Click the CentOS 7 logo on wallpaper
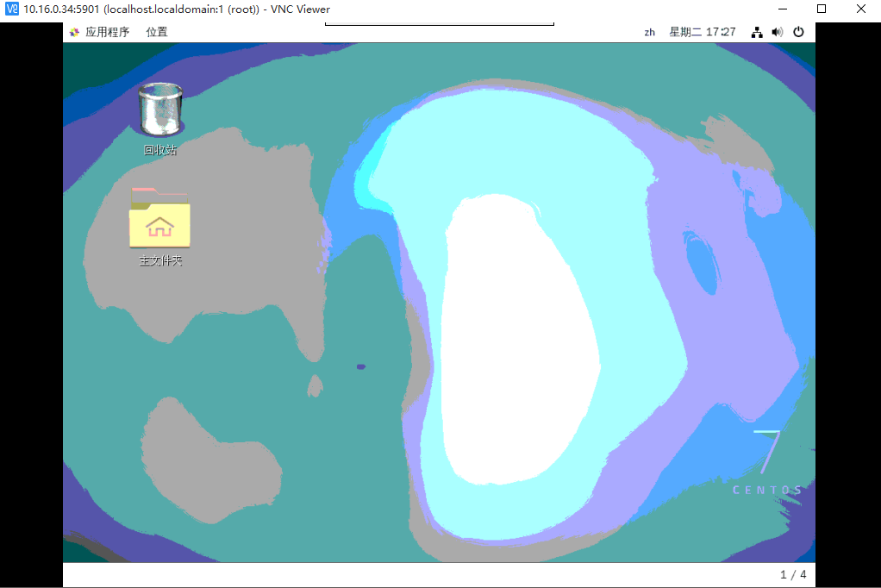The width and height of the screenshot is (881, 588). pyautogui.click(x=769, y=464)
